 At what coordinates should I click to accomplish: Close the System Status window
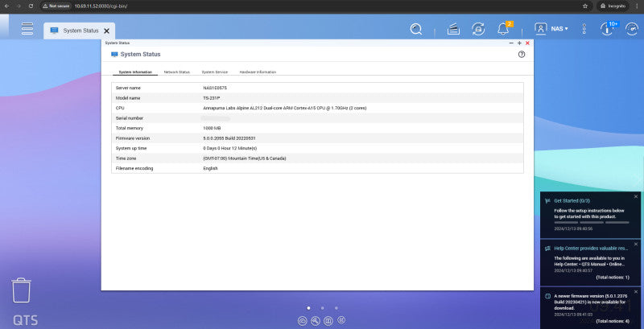point(527,43)
